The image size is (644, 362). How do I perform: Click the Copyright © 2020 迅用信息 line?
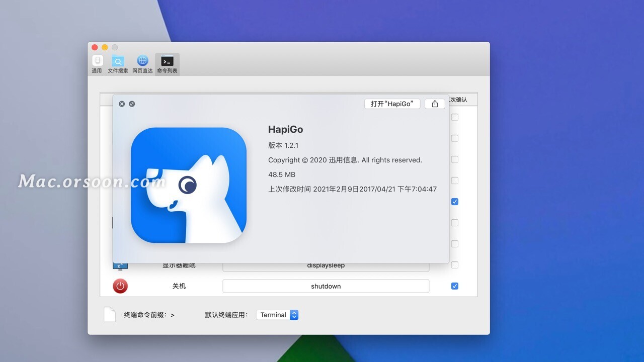[x=345, y=160]
